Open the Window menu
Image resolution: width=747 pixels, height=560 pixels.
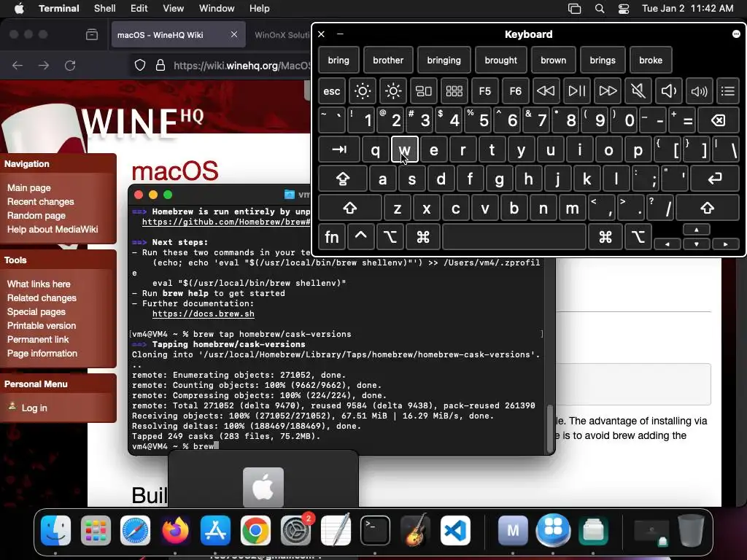click(217, 9)
